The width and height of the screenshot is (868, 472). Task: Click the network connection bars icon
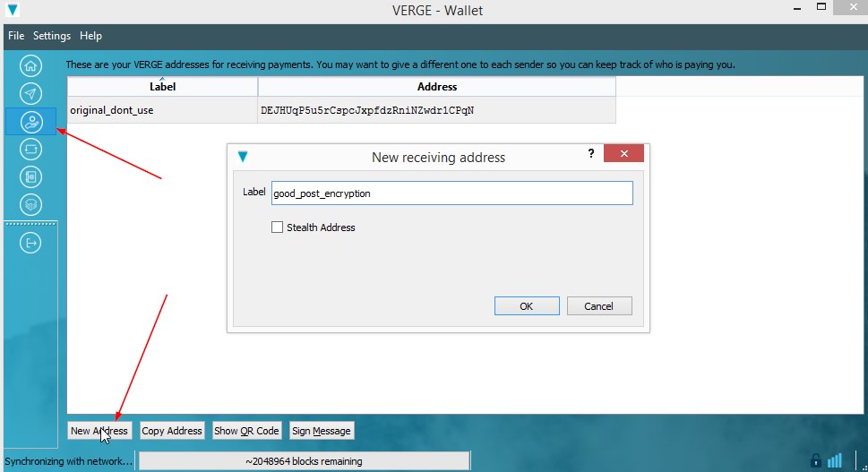tap(835, 461)
